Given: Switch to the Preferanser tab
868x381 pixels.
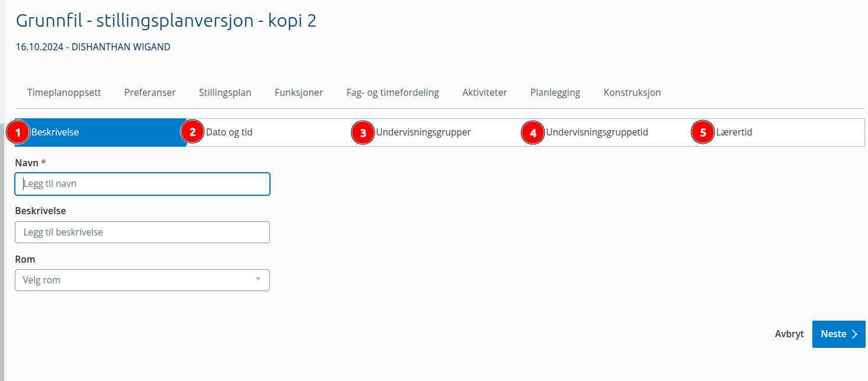Looking at the screenshot, I should [150, 92].
